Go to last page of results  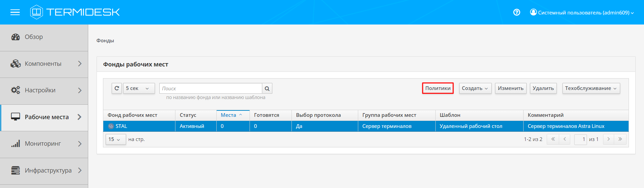click(x=620, y=139)
